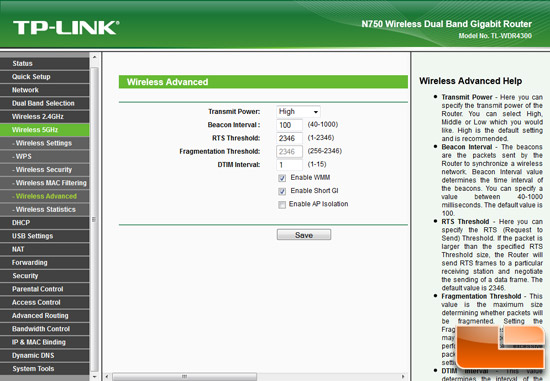
Task: Click the horizontal scrollbar thumb
Action: pyautogui.click(x=185, y=377)
